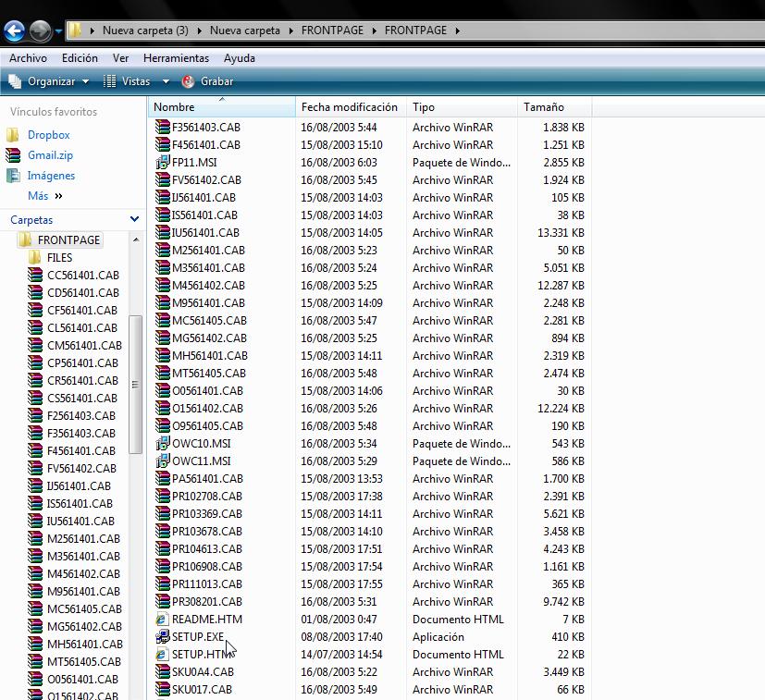
Task: Open the Herramientas menu
Action: tap(176, 58)
